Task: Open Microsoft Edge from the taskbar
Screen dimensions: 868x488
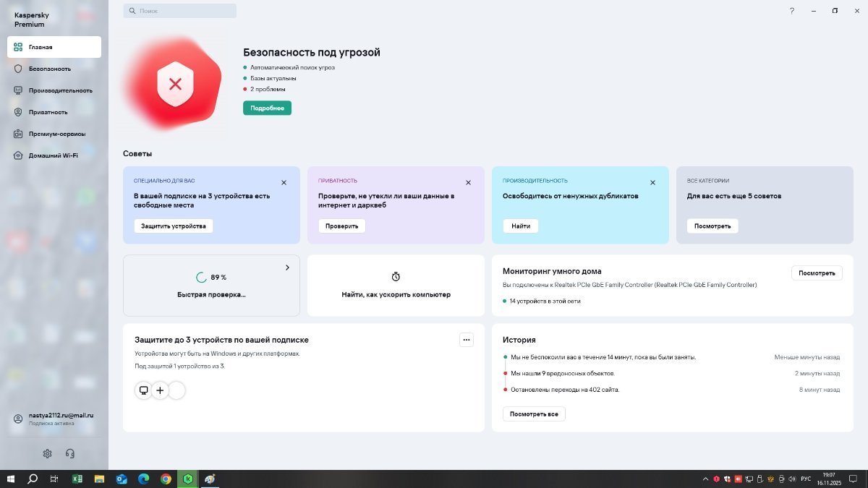Action: point(143,479)
